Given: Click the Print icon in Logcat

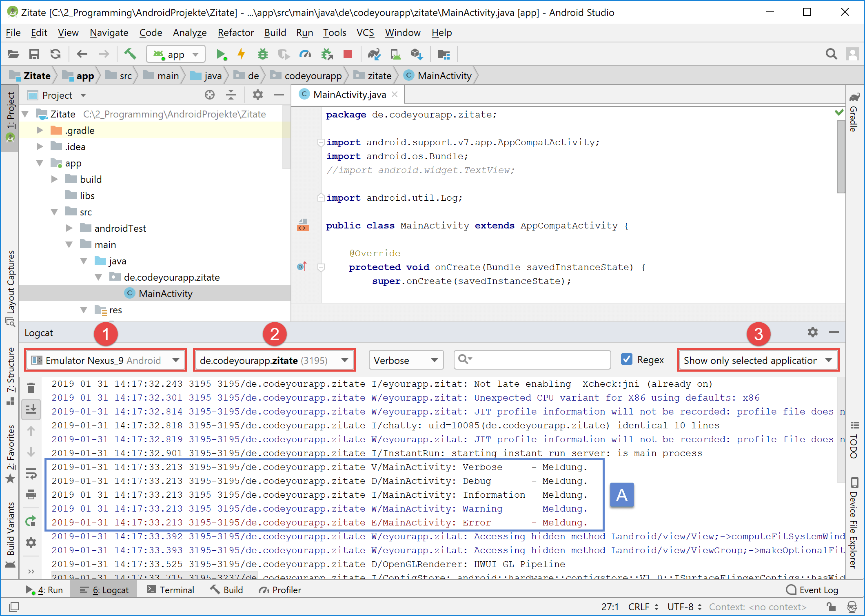Looking at the screenshot, I should point(31,494).
